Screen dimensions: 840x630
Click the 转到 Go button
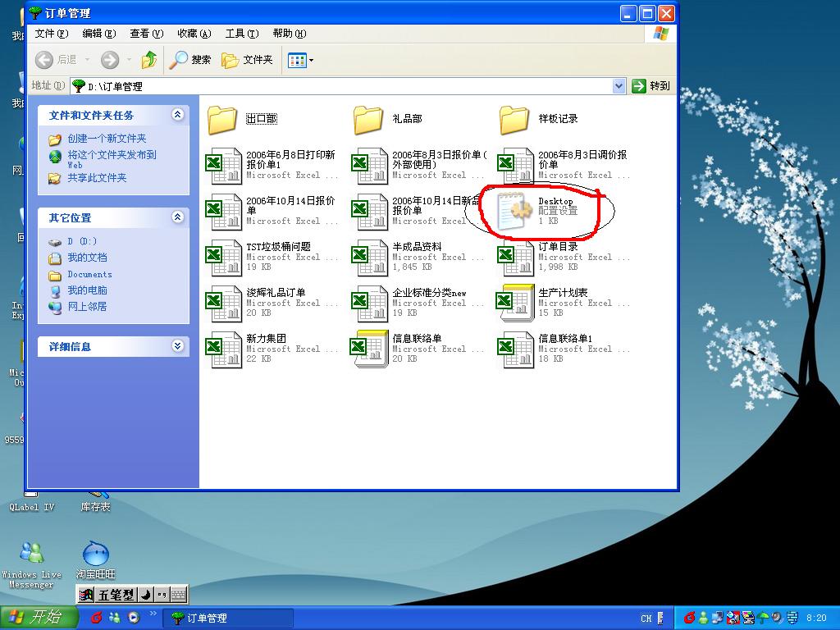point(651,85)
